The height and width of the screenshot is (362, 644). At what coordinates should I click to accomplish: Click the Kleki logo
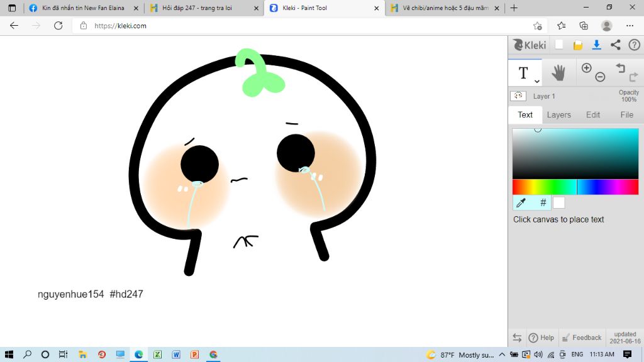coord(530,45)
